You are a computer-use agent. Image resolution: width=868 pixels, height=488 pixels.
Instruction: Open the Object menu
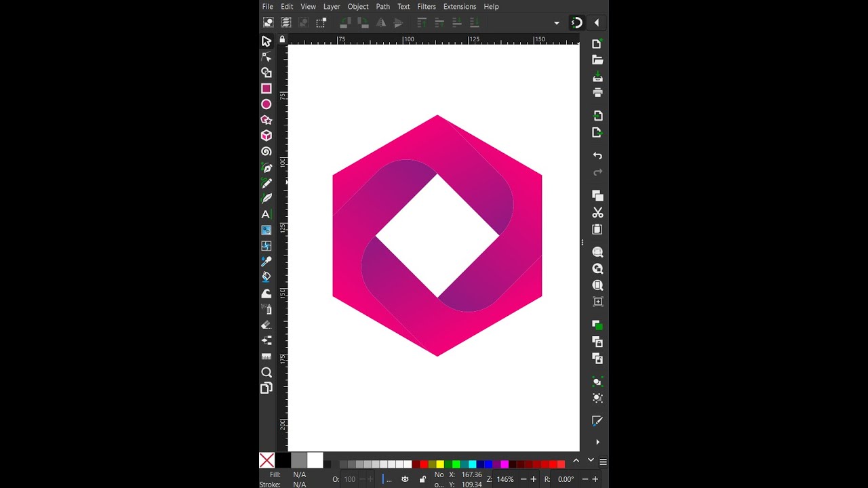pos(358,7)
